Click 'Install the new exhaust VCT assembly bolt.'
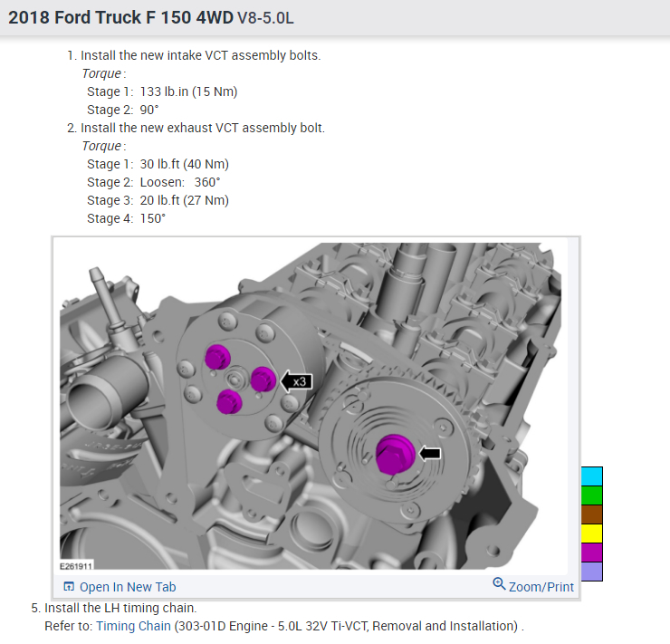The height and width of the screenshot is (644, 670). (x=203, y=129)
